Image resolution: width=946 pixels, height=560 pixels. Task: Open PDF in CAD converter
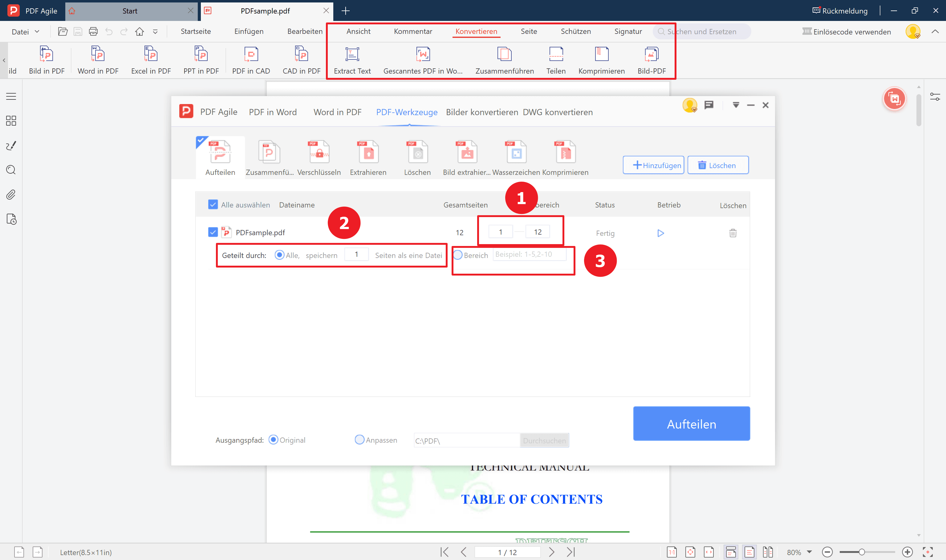(x=251, y=60)
